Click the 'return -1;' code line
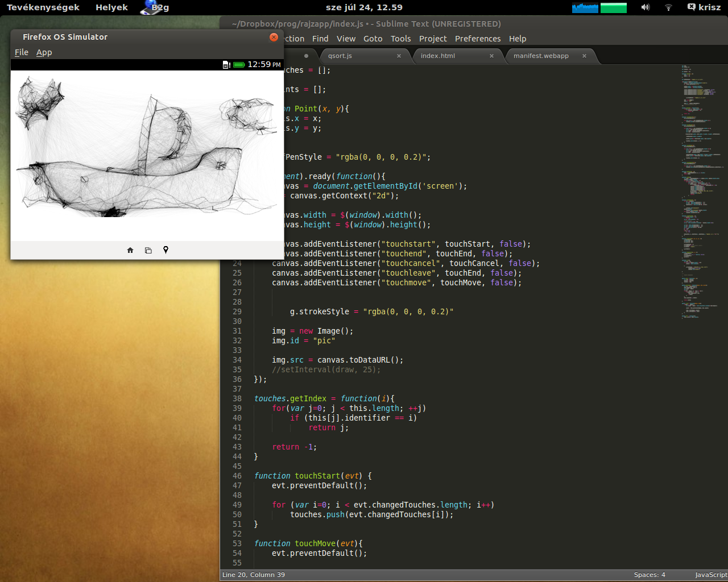The height and width of the screenshot is (582, 728). point(294,447)
